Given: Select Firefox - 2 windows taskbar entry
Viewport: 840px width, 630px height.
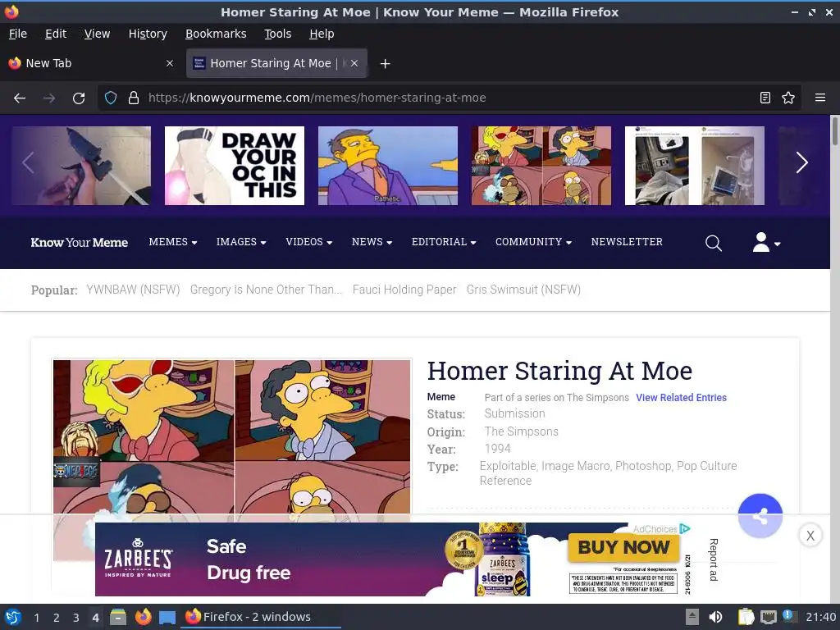Looking at the screenshot, I should tap(260, 617).
